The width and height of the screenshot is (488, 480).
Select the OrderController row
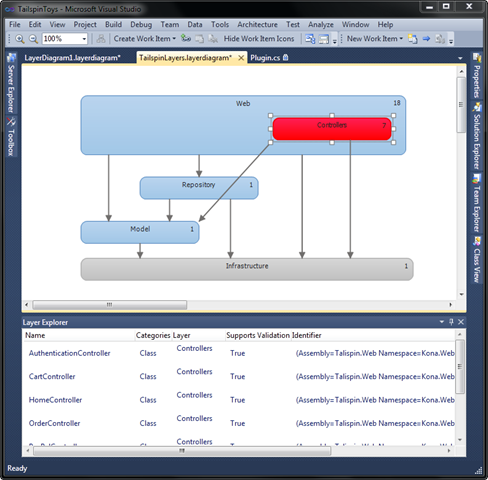[x=239, y=423]
